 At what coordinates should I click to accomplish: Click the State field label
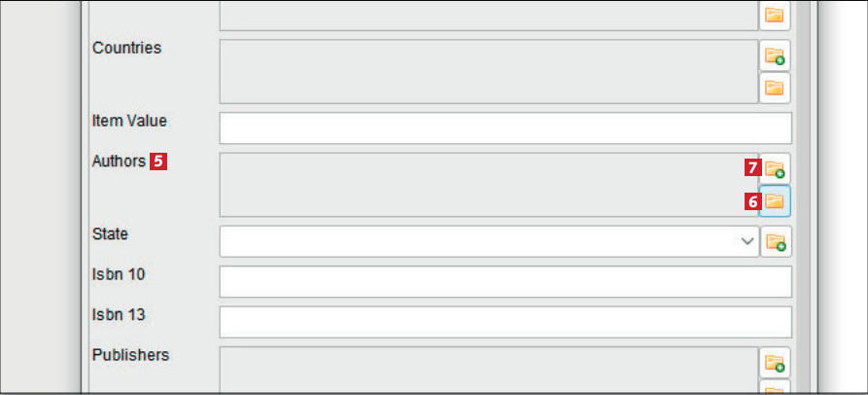coord(110,234)
